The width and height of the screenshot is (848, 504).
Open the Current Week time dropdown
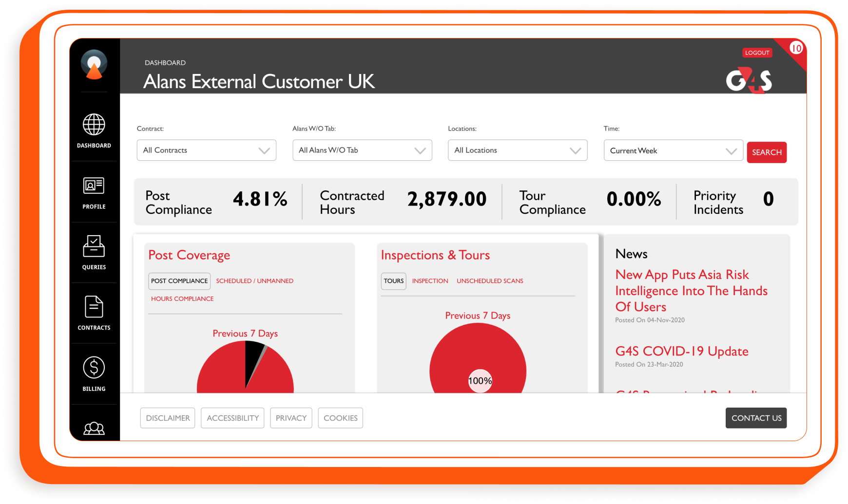coord(674,150)
